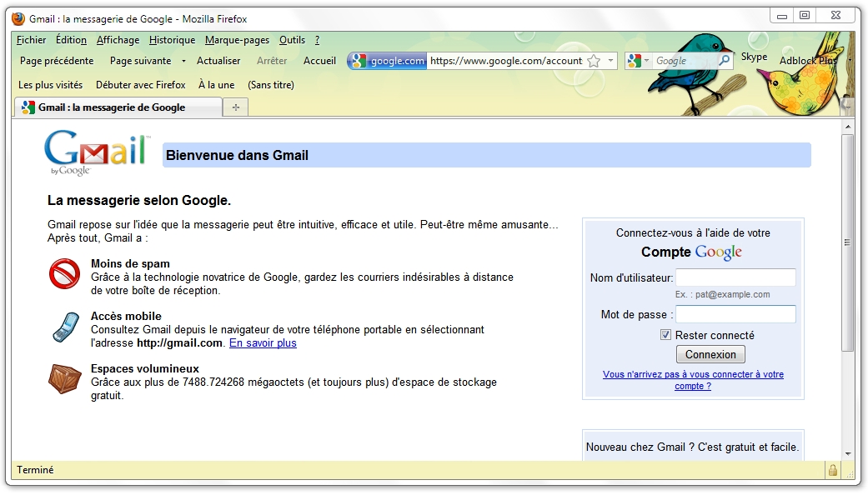Reload the page with Actualiser
The width and height of the screenshot is (868, 495).
point(218,61)
